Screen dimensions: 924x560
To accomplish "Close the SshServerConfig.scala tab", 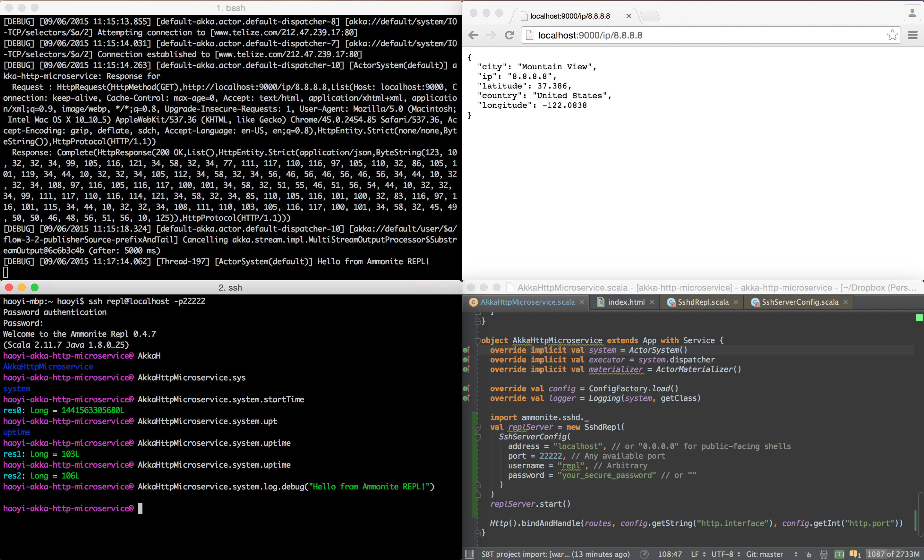I will tap(845, 302).
